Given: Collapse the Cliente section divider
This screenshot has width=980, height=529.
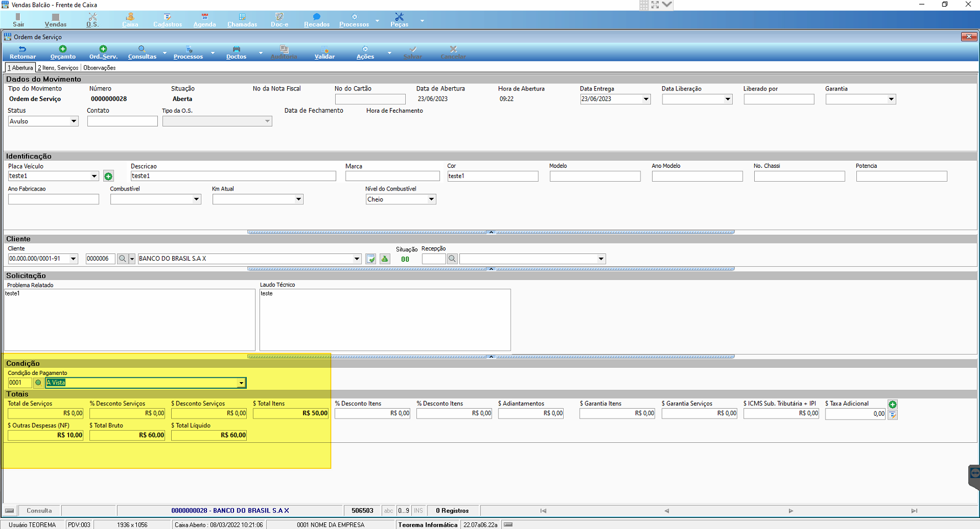Looking at the screenshot, I should [491, 269].
